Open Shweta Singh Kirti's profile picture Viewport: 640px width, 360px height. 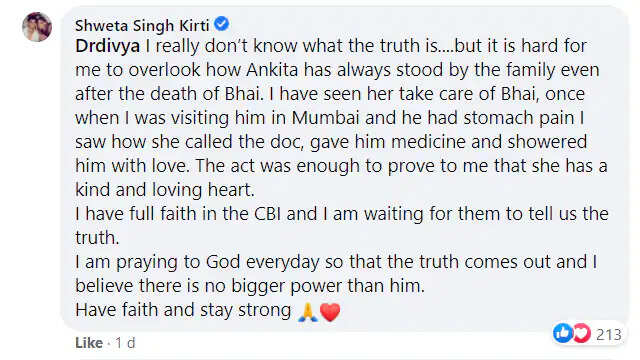[x=37, y=27]
